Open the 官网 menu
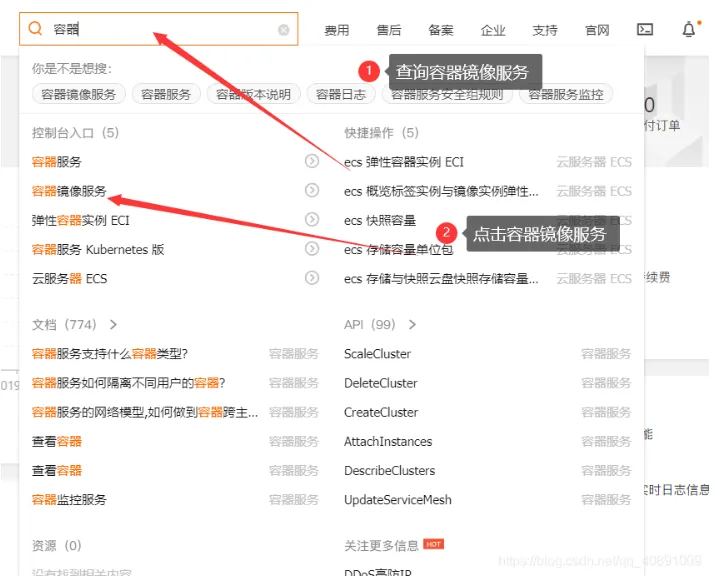 [597, 30]
